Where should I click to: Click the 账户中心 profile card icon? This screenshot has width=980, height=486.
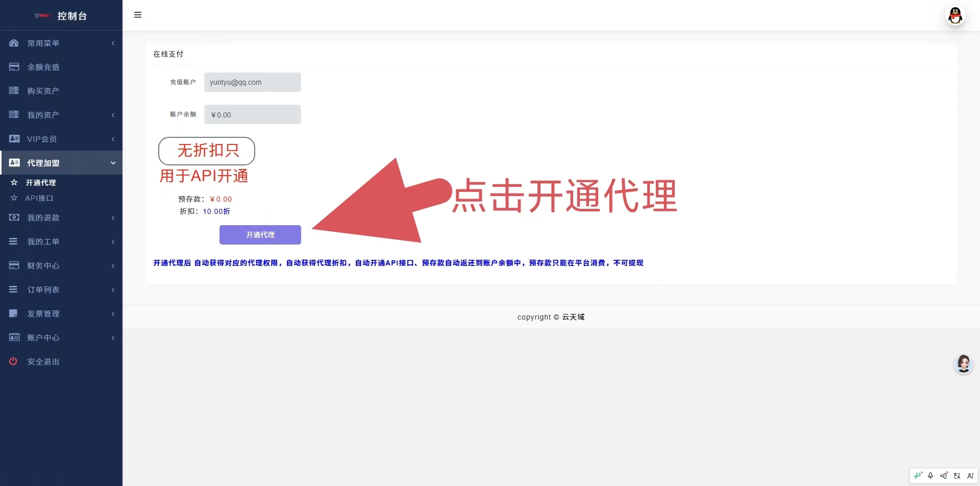point(14,337)
